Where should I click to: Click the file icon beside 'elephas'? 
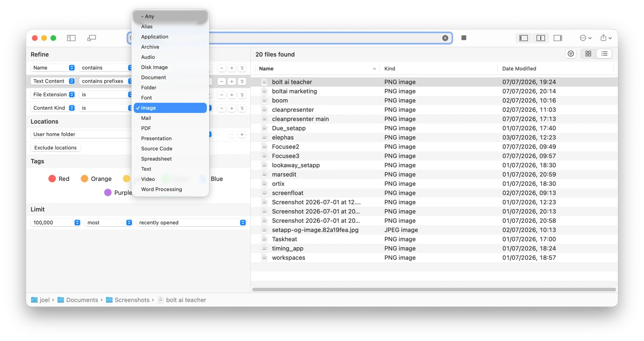coord(264,137)
